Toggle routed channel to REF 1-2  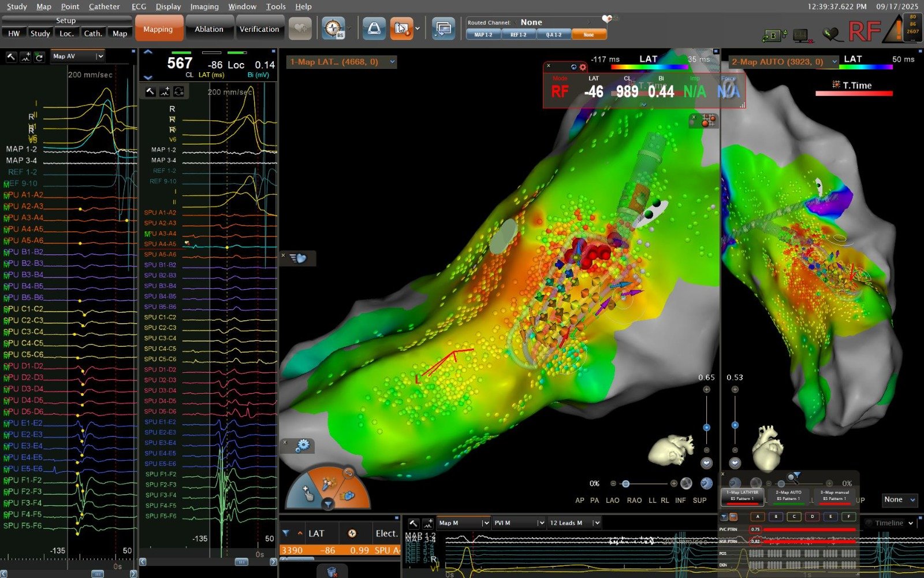point(518,35)
